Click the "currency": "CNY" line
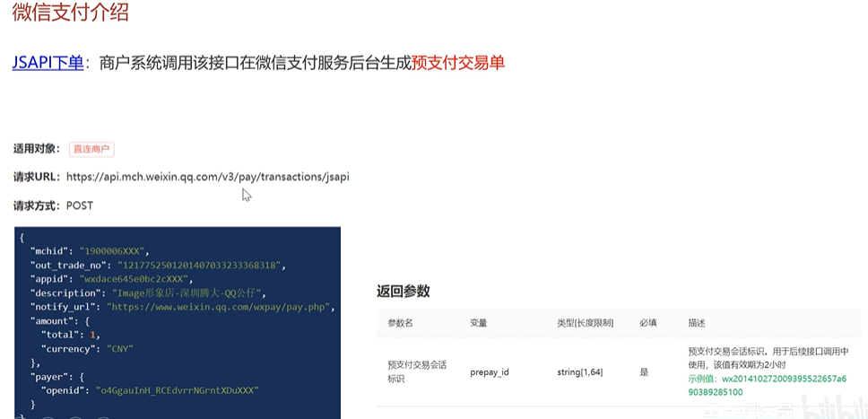 point(88,349)
